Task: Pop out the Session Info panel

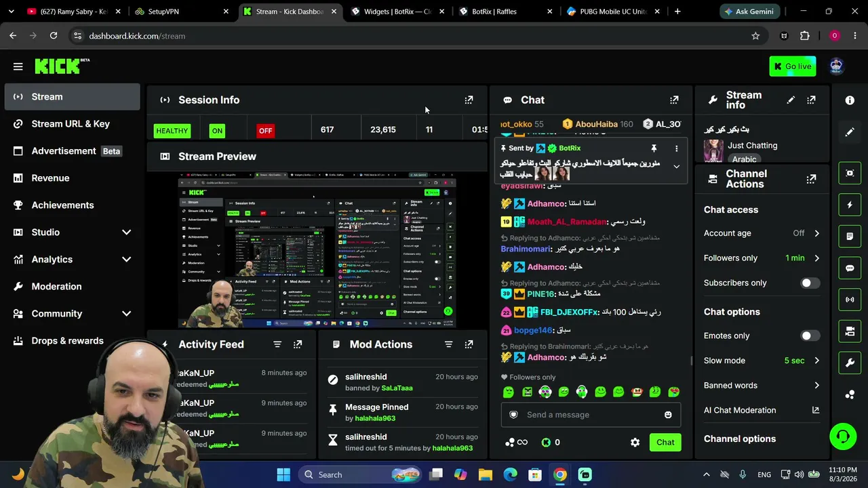Action: click(x=469, y=100)
